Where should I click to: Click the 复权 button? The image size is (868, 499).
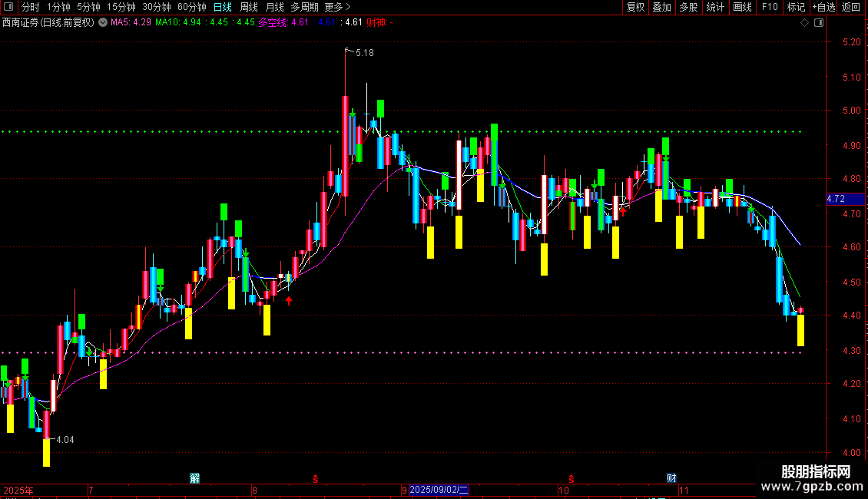(635, 7)
